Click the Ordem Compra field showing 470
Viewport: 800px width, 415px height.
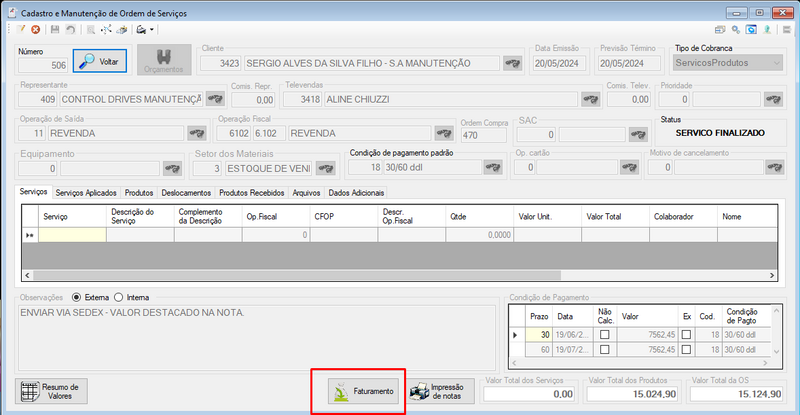(484, 135)
